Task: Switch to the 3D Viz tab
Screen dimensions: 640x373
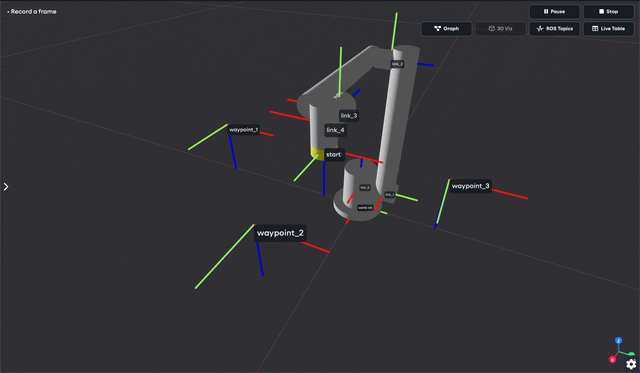Action: pyautogui.click(x=500, y=29)
